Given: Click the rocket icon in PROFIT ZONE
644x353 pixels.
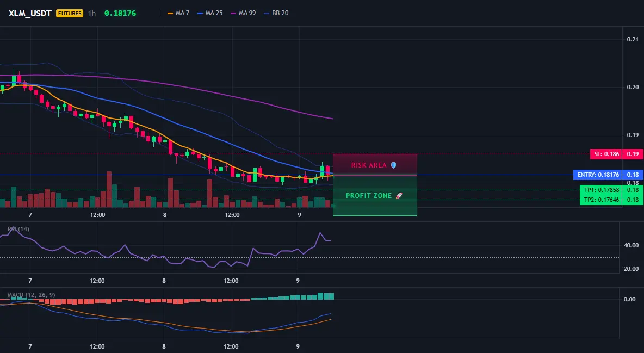Looking at the screenshot, I should [399, 196].
